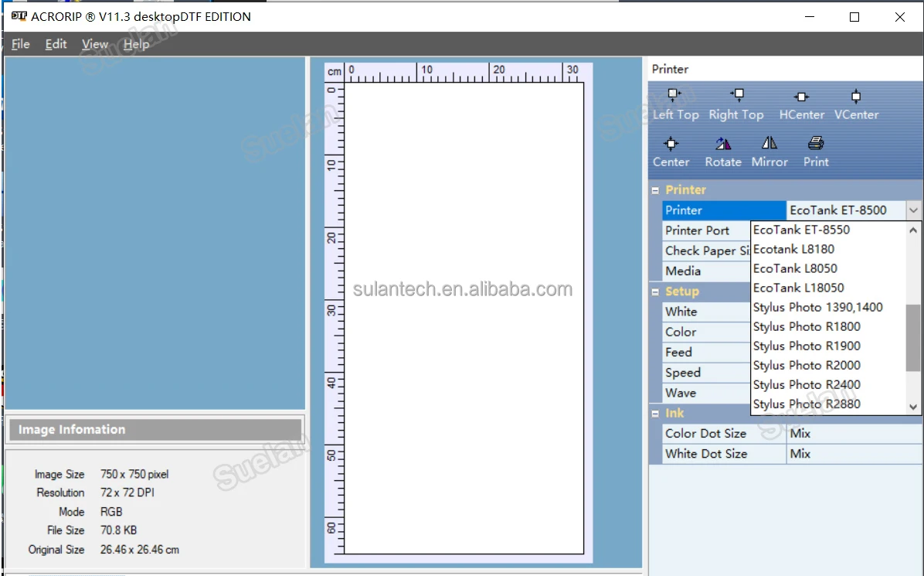Image resolution: width=924 pixels, height=576 pixels.
Task: Select Ecotank L8180 printer option
Action: [793, 249]
